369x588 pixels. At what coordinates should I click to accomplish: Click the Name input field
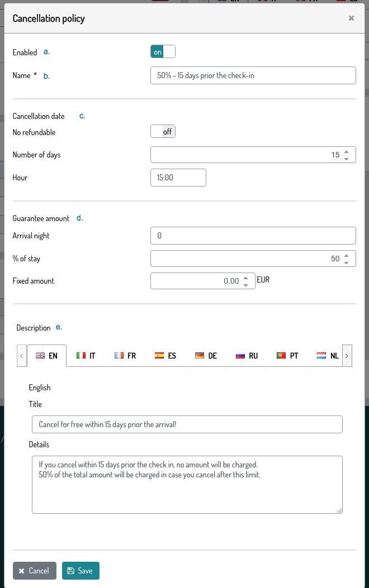click(x=253, y=75)
